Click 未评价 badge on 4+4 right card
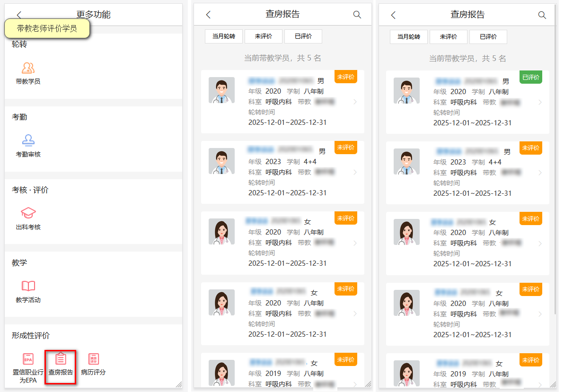564x392 pixels. (530, 148)
